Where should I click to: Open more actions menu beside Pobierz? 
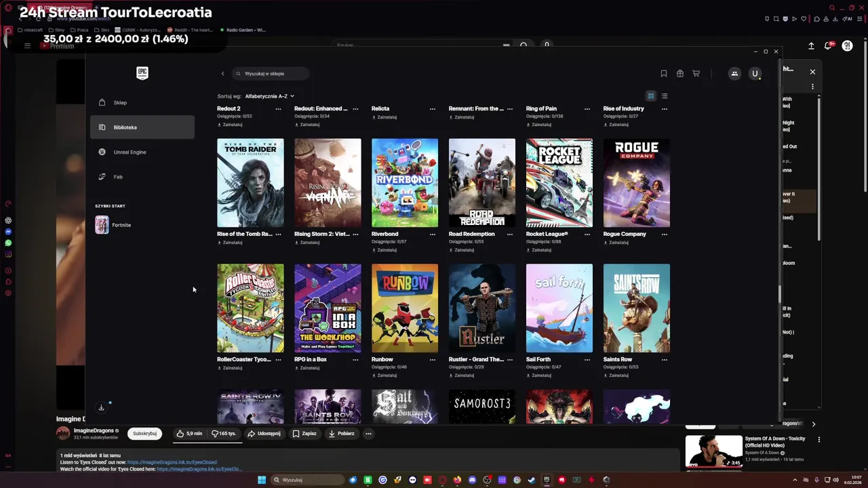(x=368, y=433)
